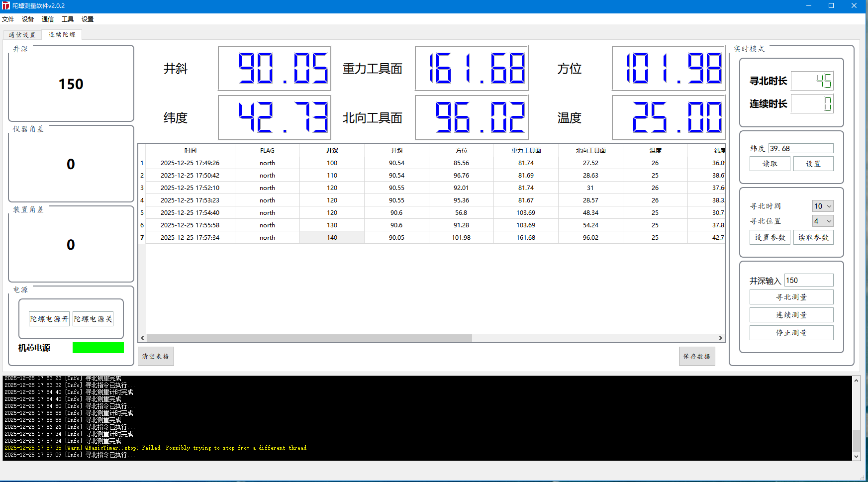Start north-seeking with 寻北测量 button
Viewport: 868px width, 482px height.
coord(791,297)
